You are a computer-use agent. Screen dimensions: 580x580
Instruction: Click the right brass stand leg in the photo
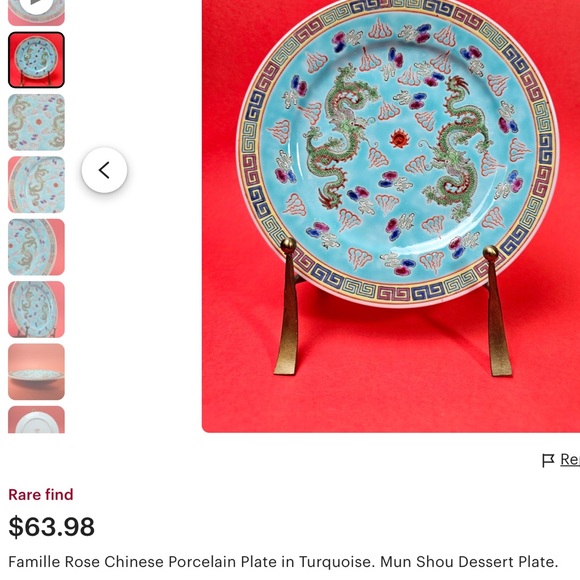[497, 311]
